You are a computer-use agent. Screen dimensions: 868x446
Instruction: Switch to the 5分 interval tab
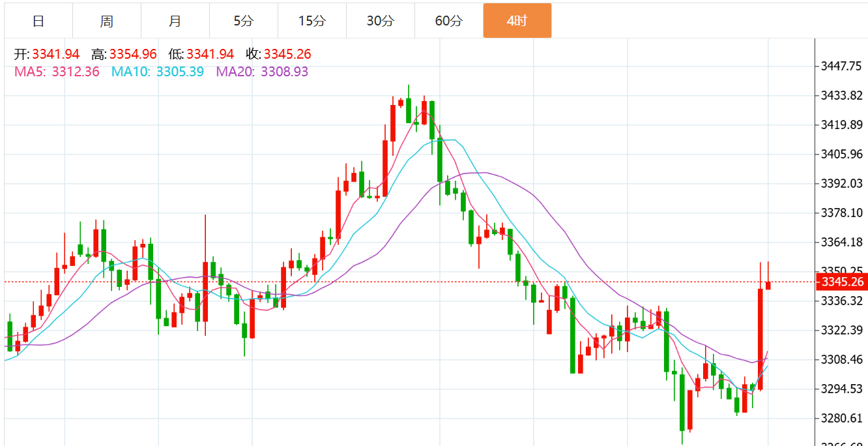click(244, 21)
